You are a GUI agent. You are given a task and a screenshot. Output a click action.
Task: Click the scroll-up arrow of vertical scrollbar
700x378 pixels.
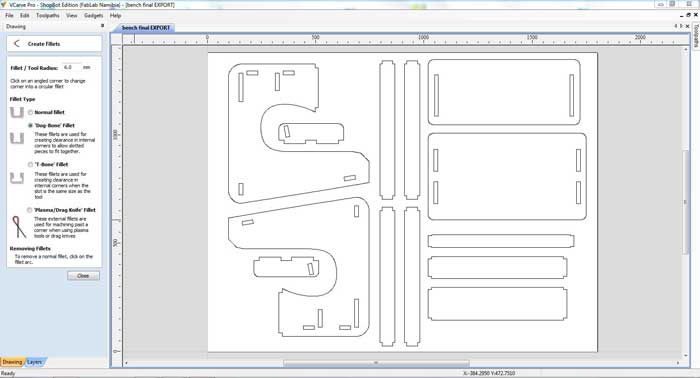[686, 50]
